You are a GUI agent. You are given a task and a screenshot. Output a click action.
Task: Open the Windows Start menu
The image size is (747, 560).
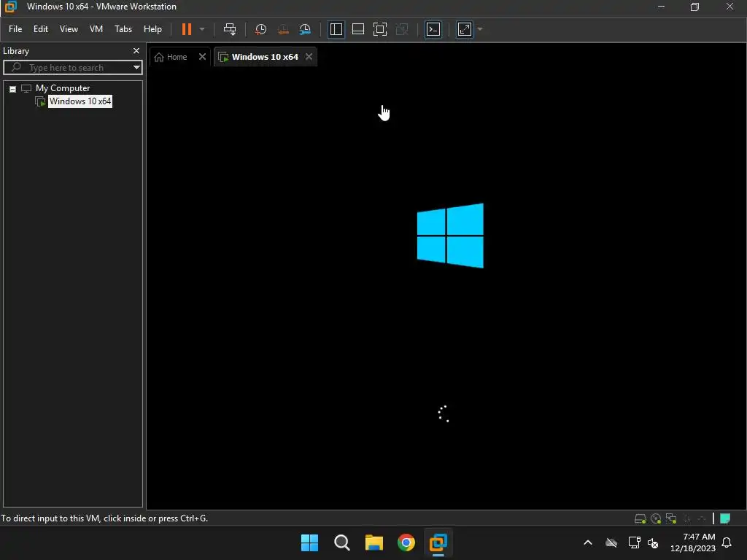(x=309, y=542)
